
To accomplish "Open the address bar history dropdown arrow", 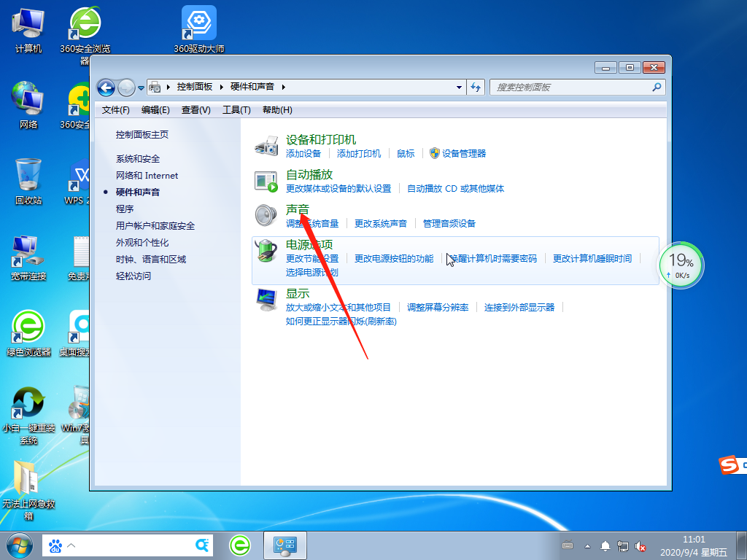I will coord(459,87).
